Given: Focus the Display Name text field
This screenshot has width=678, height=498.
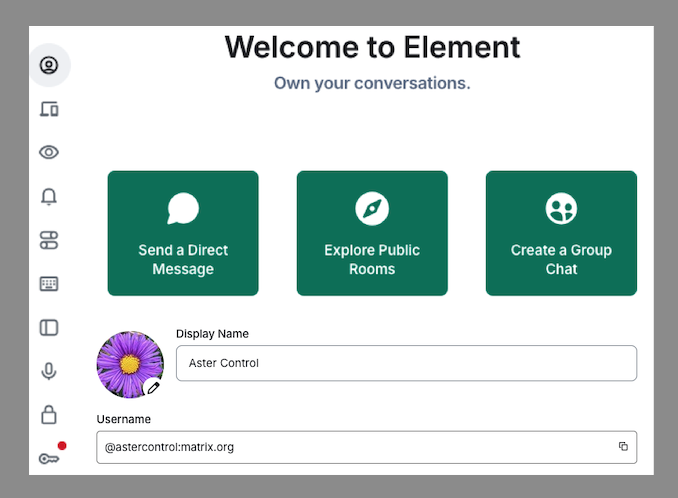Looking at the screenshot, I should coord(406,363).
